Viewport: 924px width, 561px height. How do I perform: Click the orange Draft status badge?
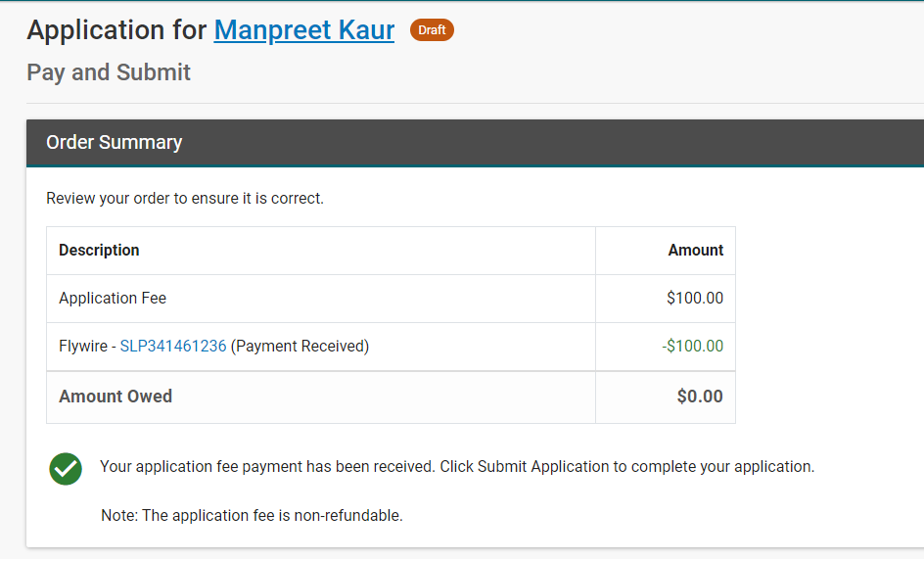(432, 30)
